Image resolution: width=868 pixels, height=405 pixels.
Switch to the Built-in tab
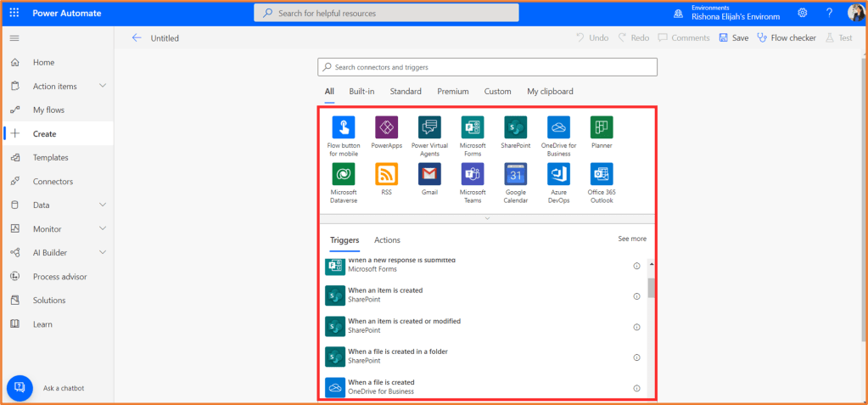point(361,92)
